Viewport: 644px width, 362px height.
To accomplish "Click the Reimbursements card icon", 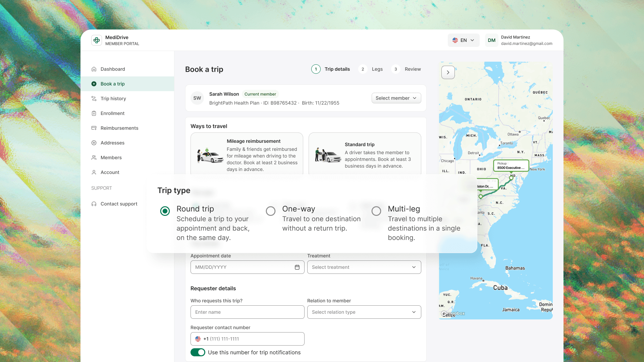I will (94, 128).
